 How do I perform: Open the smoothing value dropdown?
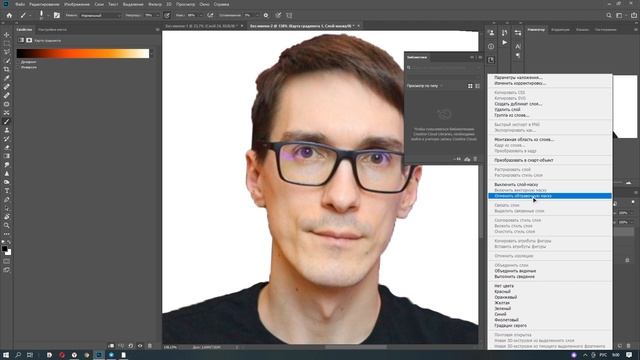(258, 16)
